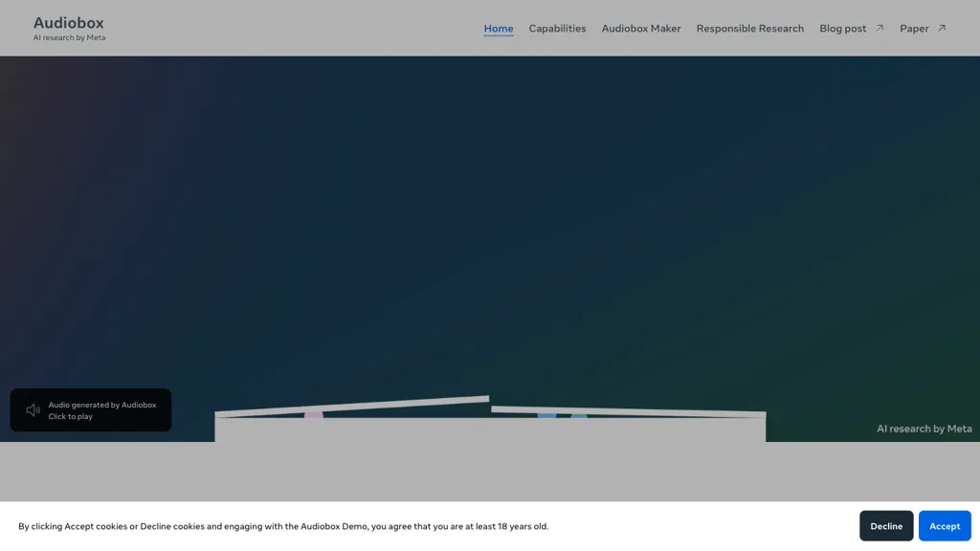Screen dimensions: 980x551
Task: Click the left open flap of the box
Action: click(352, 406)
